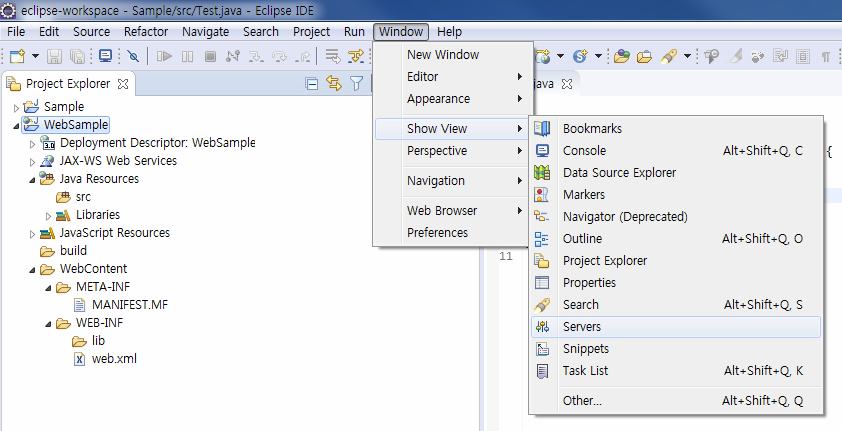
Task: Collapse the WebContent folder
Action: tap(32, 269)
